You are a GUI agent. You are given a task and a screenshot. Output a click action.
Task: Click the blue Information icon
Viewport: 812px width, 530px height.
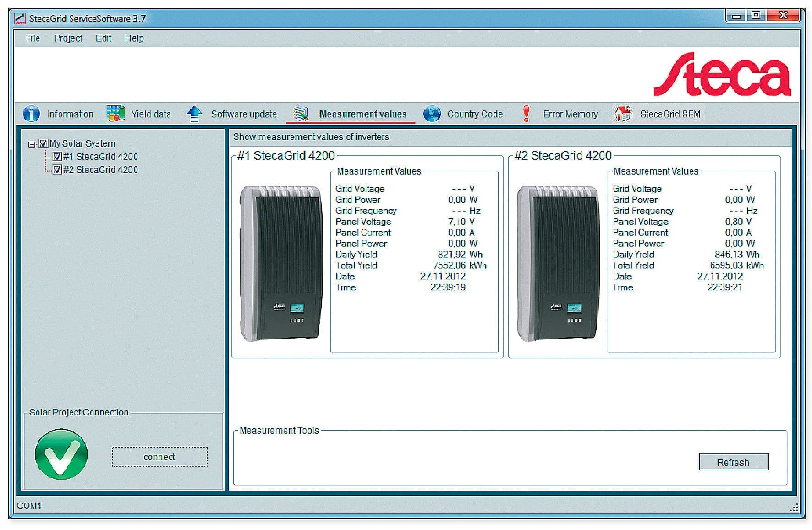[x=31, y=114]
